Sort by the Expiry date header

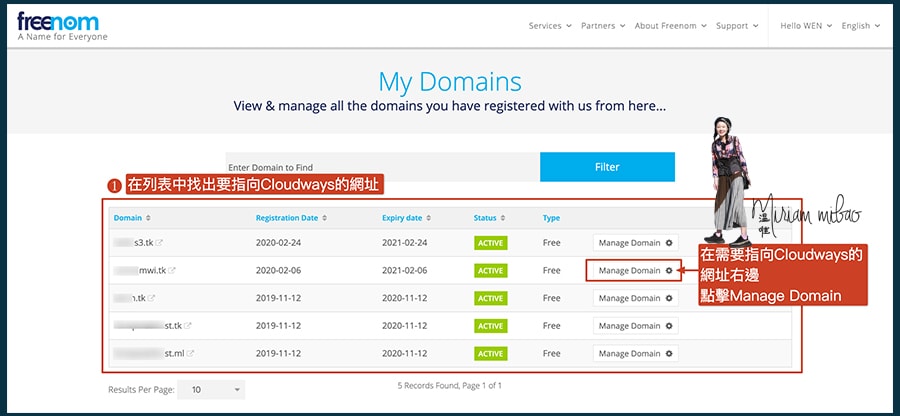tap(402, 218)
